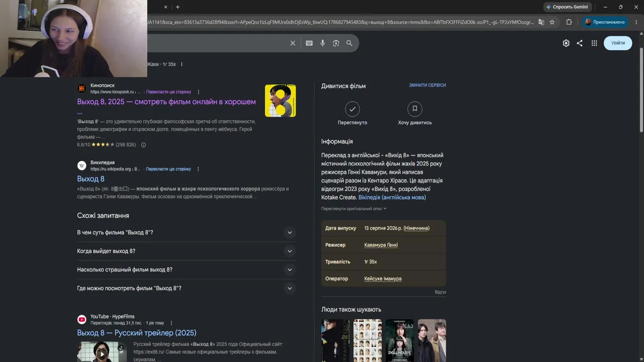Image resolution: width=644 pixels, height=362 pixels.
Task: Open Google quick settings gear
Action: [566, 43]
